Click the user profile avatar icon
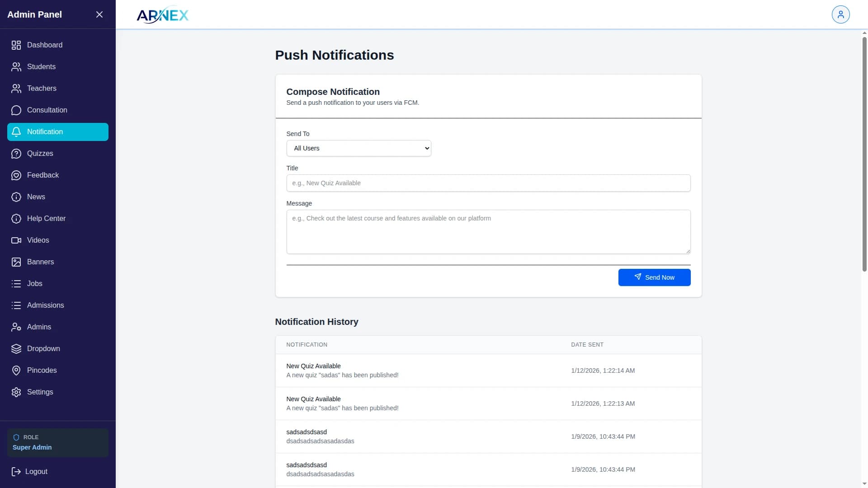The image size is (868, 488). tap(840, 14)
